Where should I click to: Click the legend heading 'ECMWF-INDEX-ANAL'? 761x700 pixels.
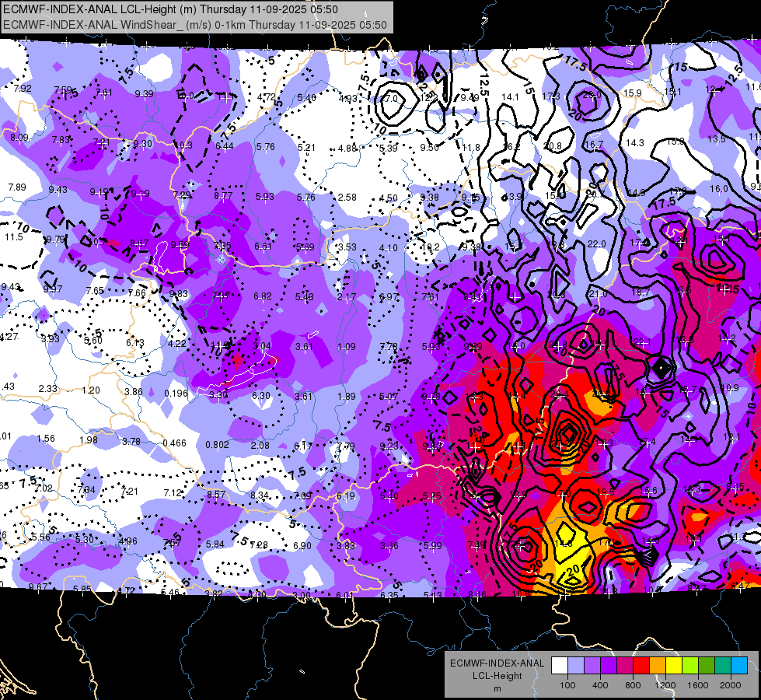coord(497,663)
